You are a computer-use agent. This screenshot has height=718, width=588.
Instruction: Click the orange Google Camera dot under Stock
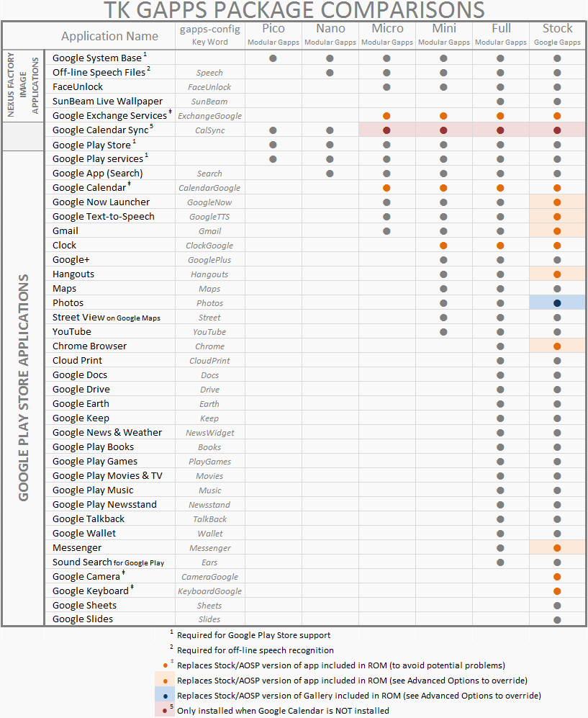(557, 577)
